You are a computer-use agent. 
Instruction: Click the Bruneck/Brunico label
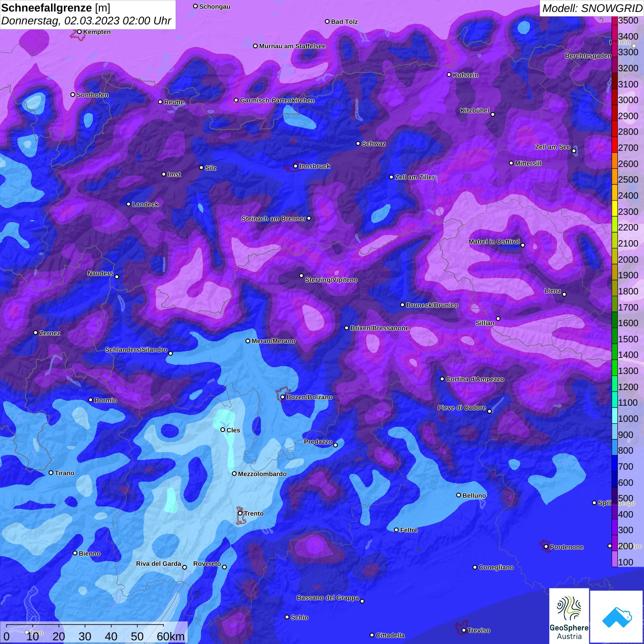point(432,305)
